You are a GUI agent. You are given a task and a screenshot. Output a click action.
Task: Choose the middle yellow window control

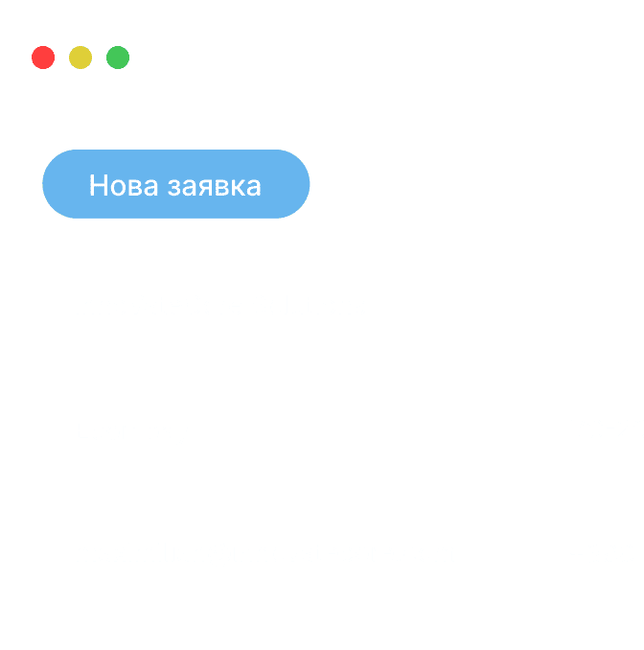click(x=80, y=58)
